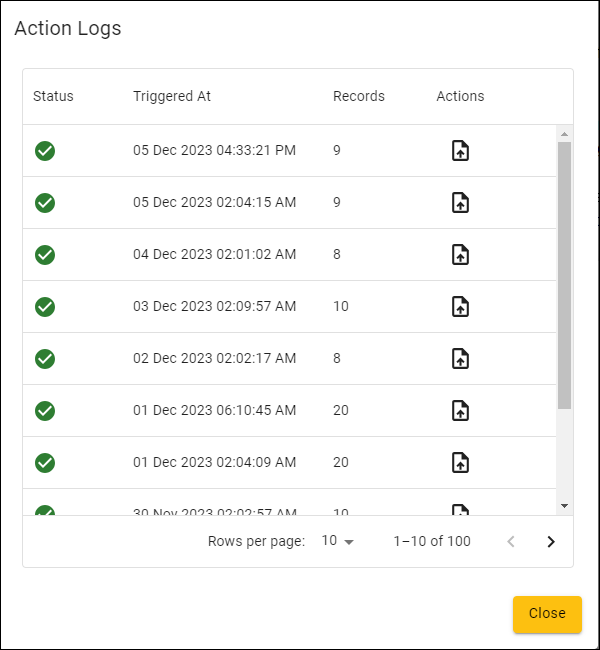Click the Actions column header
The height and width of the screenshot is (650, 600).
click(x=460, y=96)
